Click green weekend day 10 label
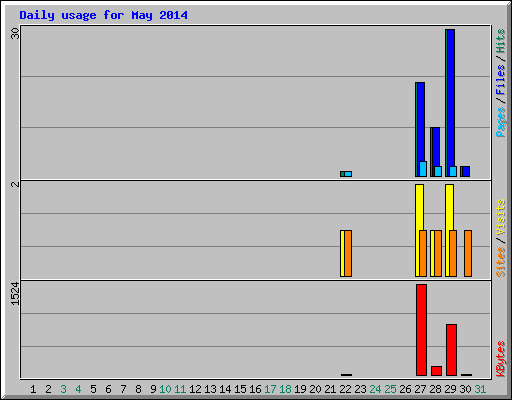Screen dimensions: 512x400 coord(165,389)
